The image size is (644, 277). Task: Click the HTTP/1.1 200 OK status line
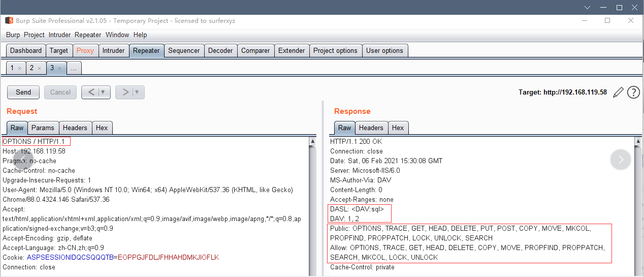(x=357, y=141)
